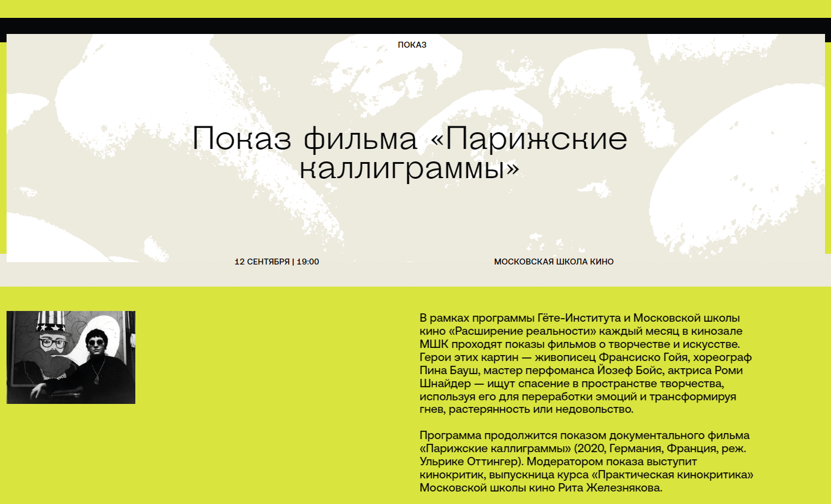The width and height of the screenshot is (831, 504).
Task: Click the heading «Парижские каллиграммы»
Action: click(410, 154)
